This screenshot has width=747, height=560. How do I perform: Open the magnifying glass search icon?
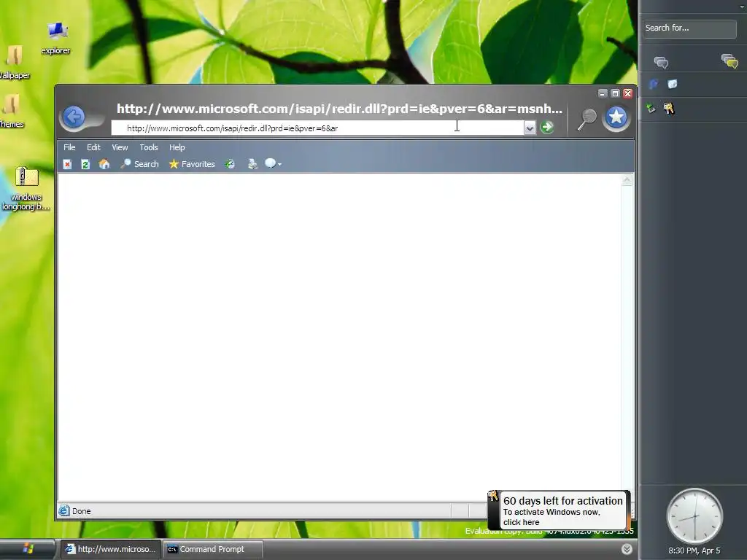tap(587, 119)
